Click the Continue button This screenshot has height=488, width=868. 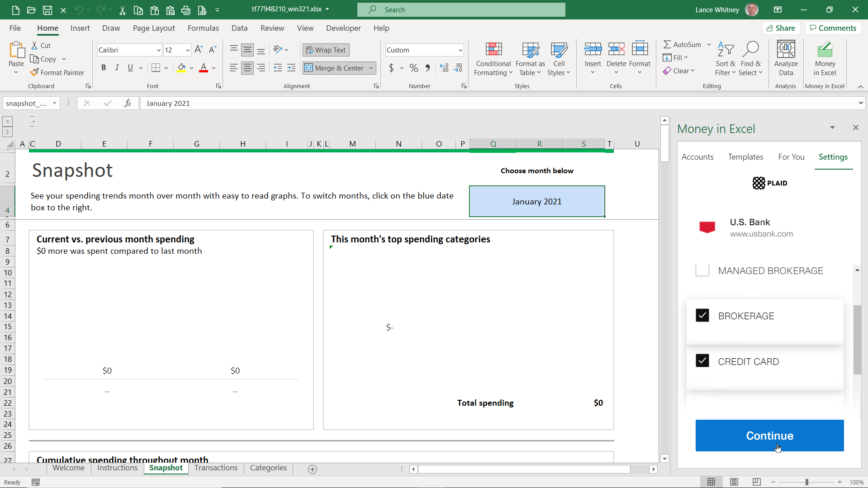coord(769,436)
